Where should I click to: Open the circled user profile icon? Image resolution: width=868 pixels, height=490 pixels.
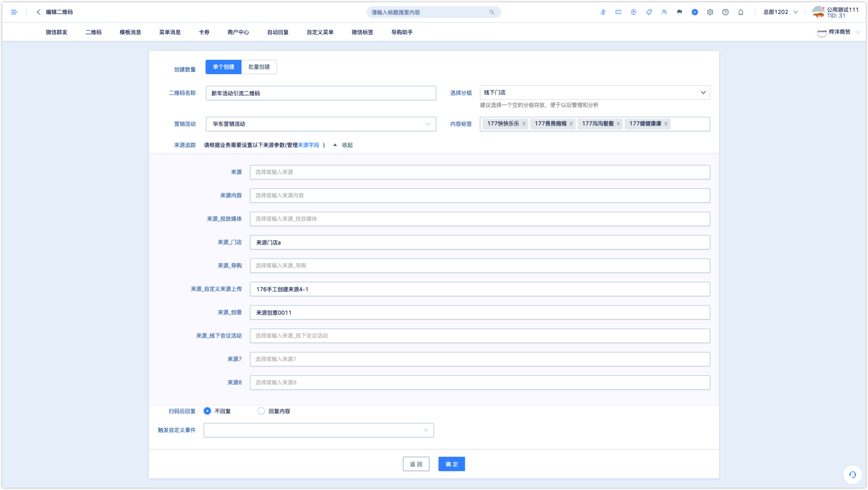pyautogui.click(x=633, y=12)
